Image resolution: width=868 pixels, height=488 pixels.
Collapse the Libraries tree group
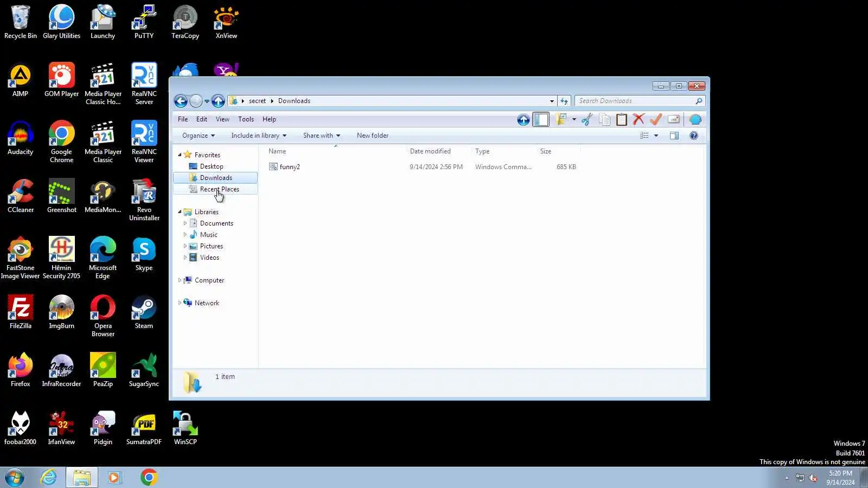tap(180, 212)
